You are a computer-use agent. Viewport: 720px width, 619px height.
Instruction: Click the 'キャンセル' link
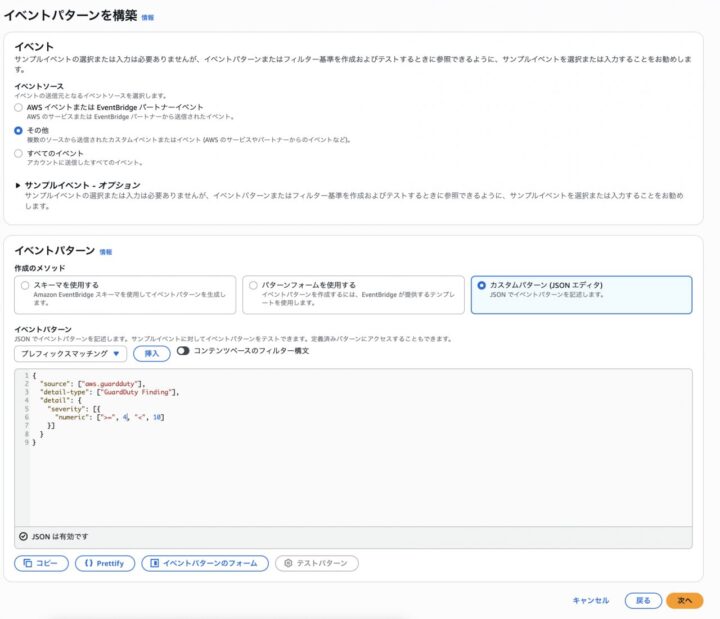[x=590, y=600]
